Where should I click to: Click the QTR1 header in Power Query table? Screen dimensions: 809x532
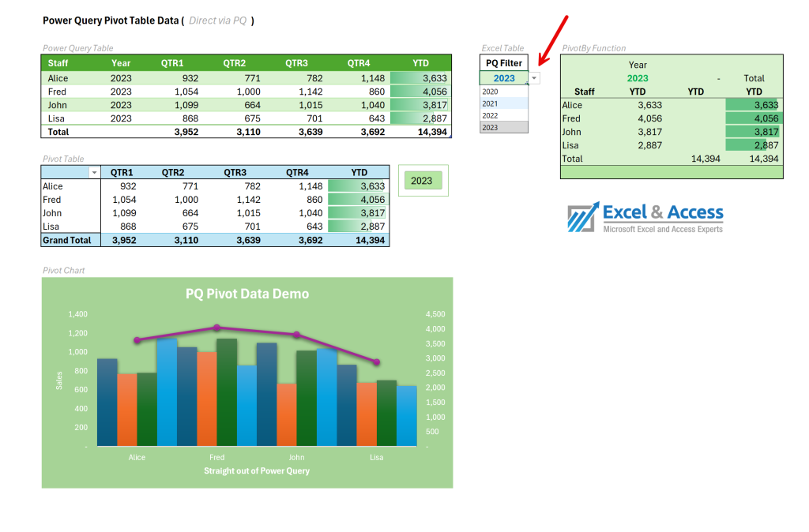[x=172, y=63]
